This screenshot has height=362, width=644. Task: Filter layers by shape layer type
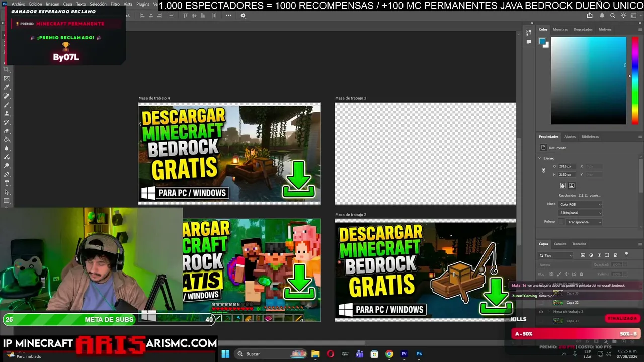(607, 255)
